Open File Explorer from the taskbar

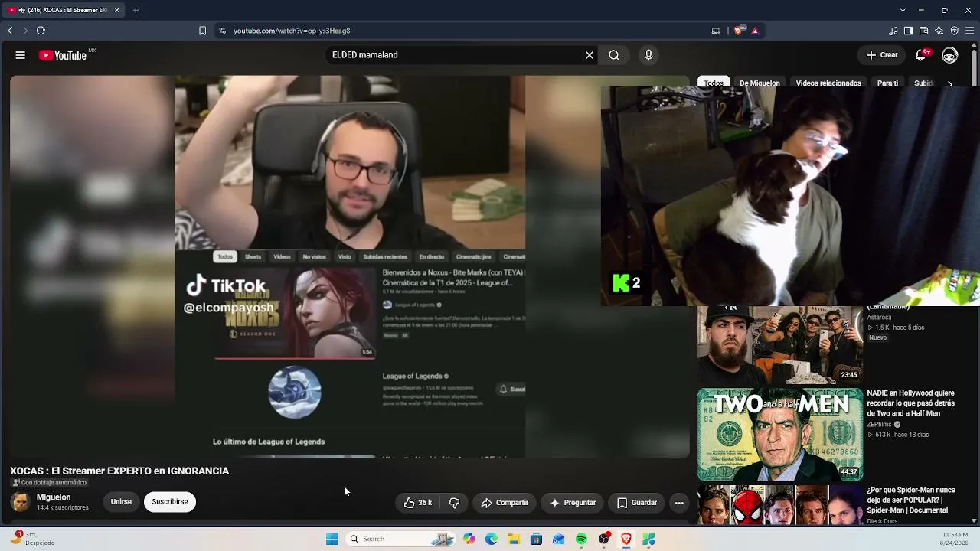[x=514, y=539]
